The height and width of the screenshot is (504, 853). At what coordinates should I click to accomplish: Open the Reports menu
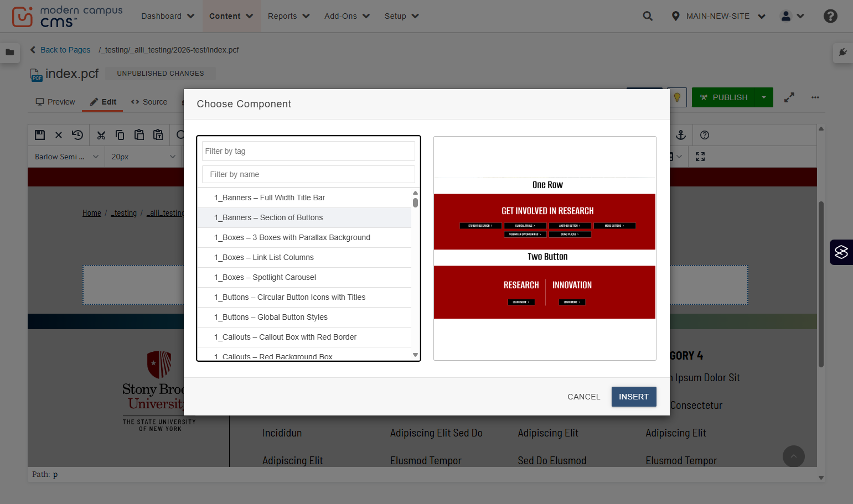(x=288, y=16)
